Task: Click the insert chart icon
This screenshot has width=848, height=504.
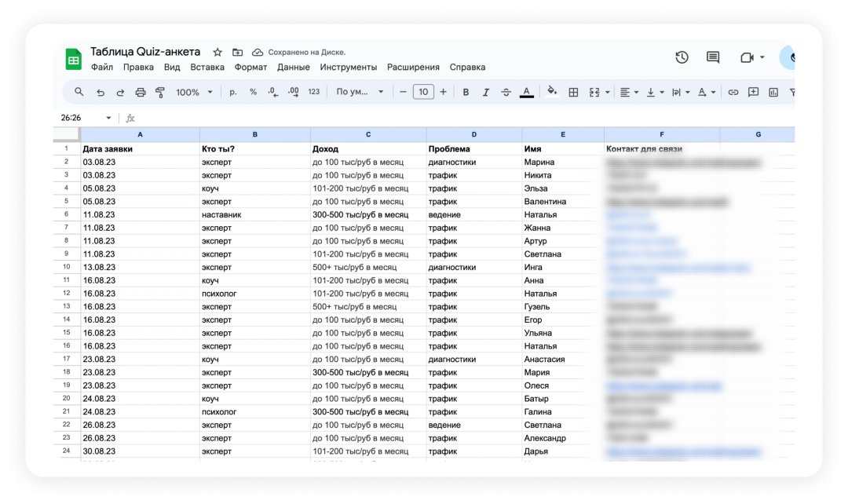Action: click(x=773, y=93)
